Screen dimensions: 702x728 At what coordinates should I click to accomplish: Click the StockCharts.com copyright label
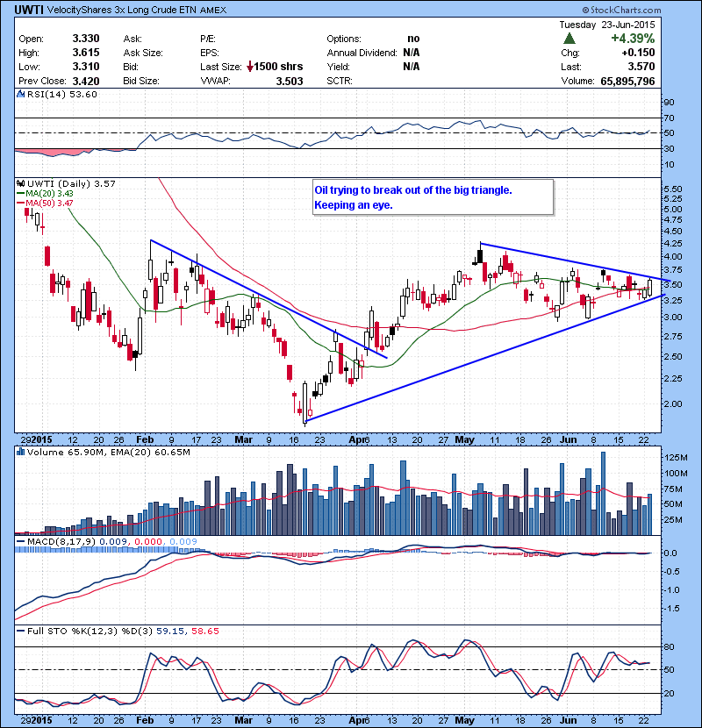pyautogui.click(x=621, y=10)
